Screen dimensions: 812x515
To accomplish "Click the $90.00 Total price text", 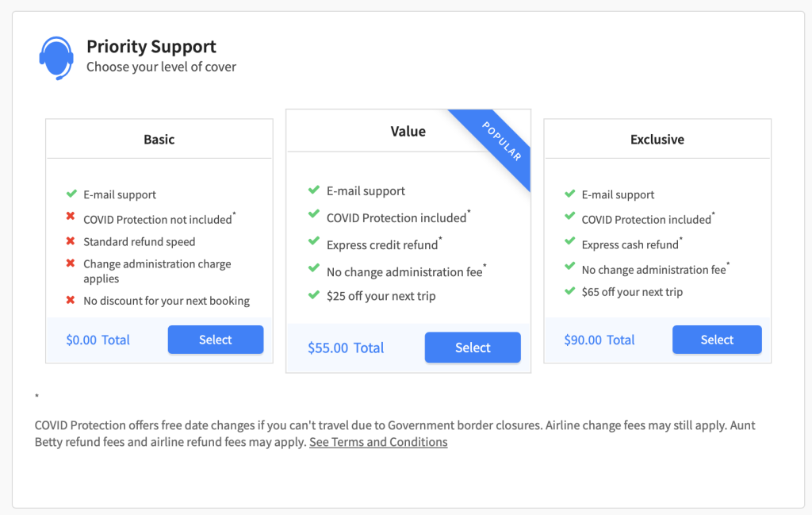I will 599,340.
